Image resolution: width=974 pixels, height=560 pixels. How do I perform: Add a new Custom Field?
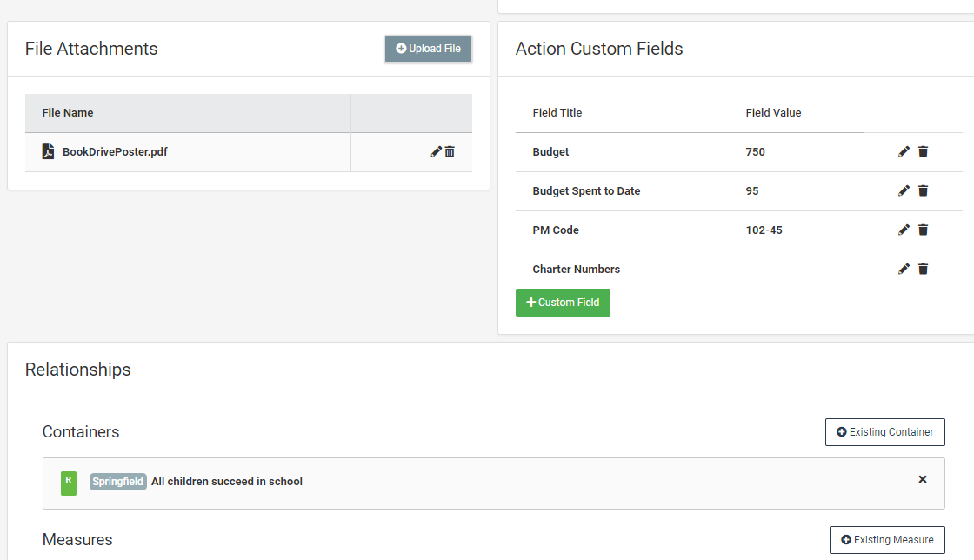[x=563, y=303]
